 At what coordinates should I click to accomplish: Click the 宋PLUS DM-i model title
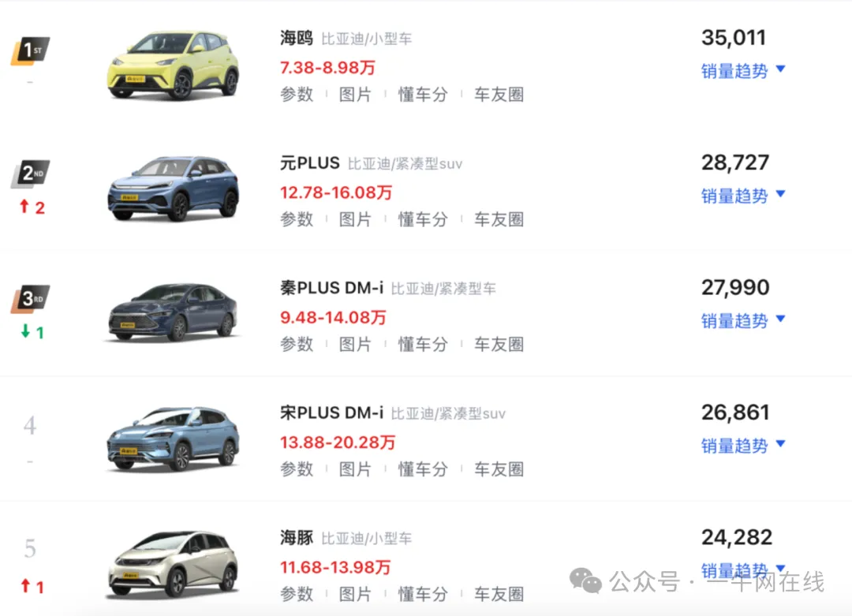[331, 413]
